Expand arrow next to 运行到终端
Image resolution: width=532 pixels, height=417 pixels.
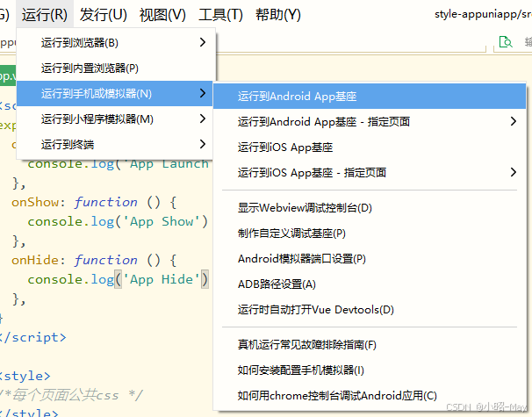coord(203,144)
